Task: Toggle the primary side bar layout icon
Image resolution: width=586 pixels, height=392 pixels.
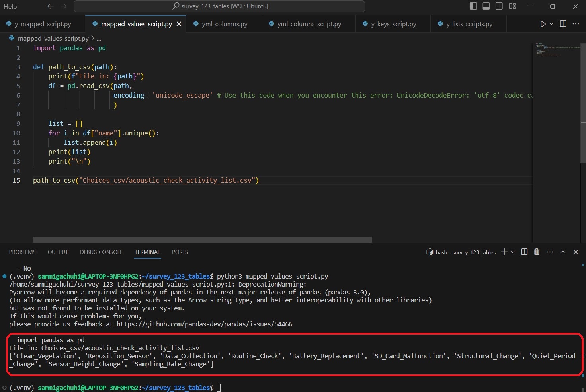Action: pos(473,6)
